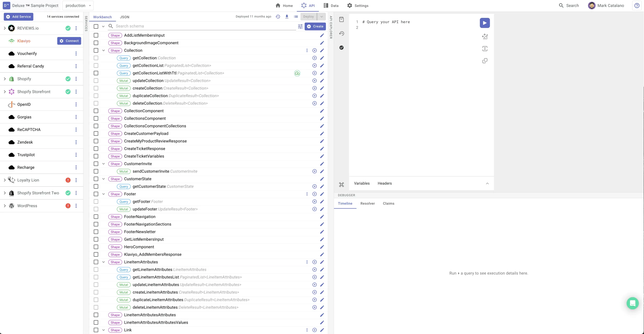Click the Add Service button

tap(19, 17)
